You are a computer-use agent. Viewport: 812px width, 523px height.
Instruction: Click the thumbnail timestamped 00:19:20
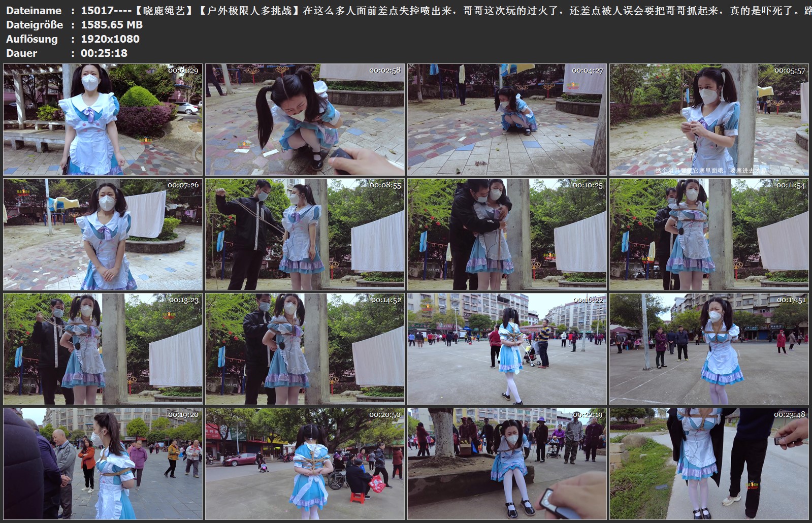tap(103, 464)
